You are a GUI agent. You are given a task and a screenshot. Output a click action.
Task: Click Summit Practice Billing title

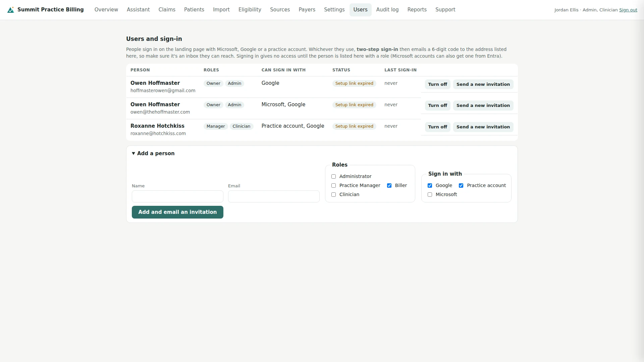tap(51, 10)
